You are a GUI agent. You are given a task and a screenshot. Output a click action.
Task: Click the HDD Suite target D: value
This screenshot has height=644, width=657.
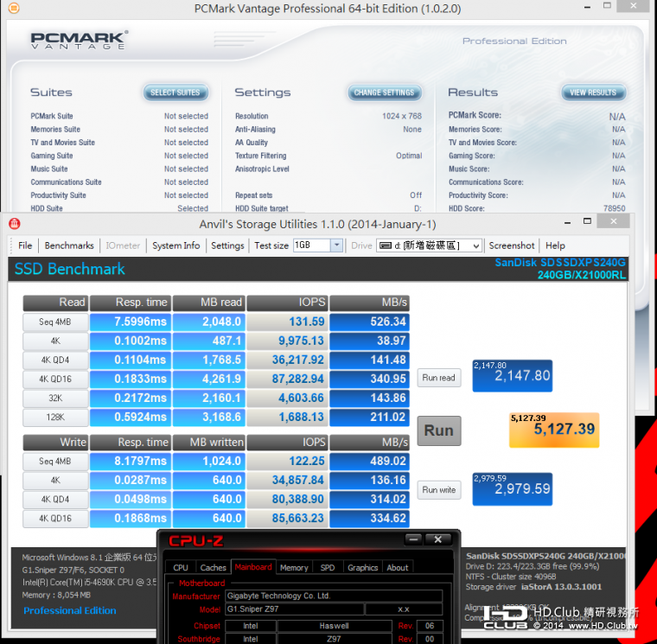coord(418,208)
